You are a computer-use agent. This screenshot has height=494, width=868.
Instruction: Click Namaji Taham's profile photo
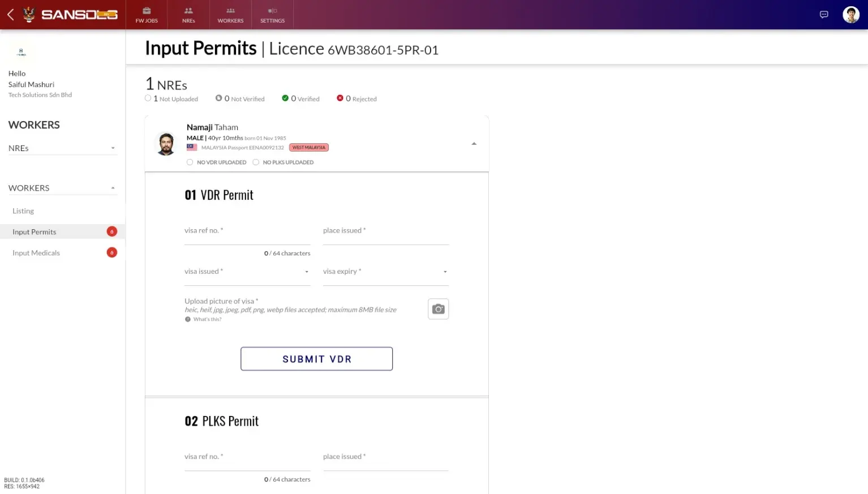click(x=166, y=144)
